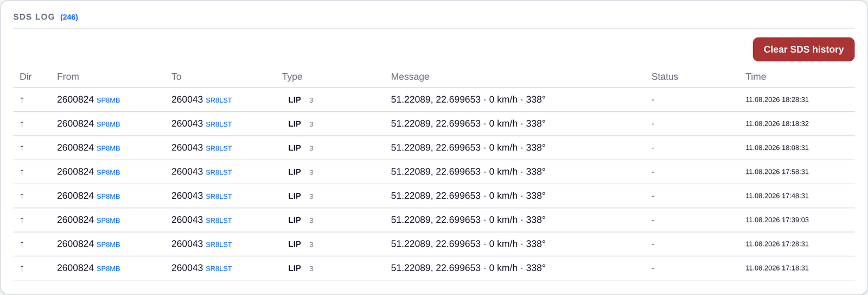Click the up-arrow direction icon in 17:58:31 row

coord(22,172)
